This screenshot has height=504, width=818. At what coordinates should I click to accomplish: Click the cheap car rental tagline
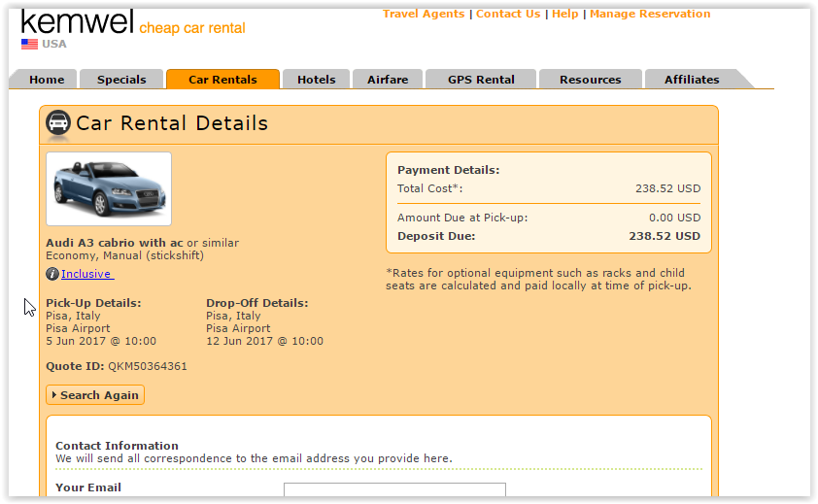point(192,28)
